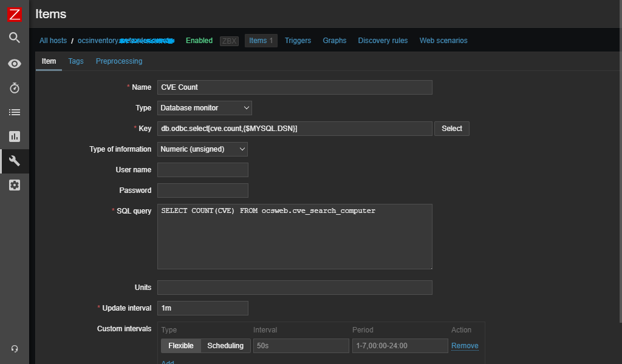Switch to the Tags tab
Viewport: 622px width, 364px height.
(x=76, y=61)
